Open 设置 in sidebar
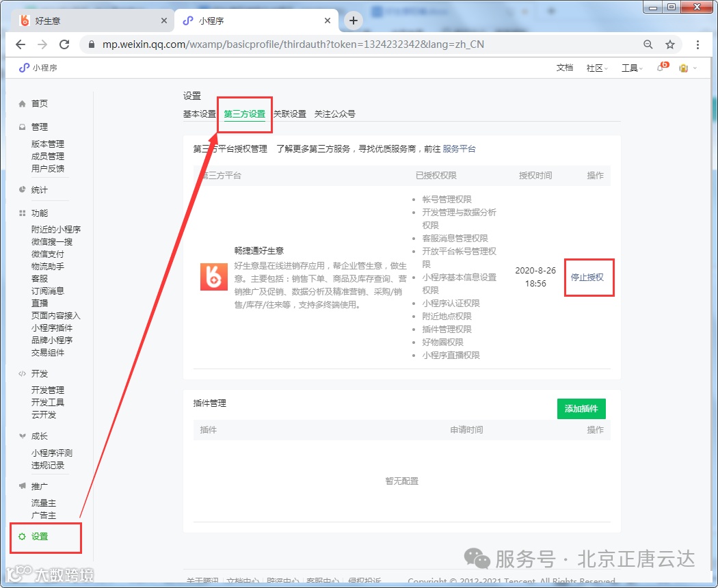Viewport: 718px width, 588px height. coord(40,536)
